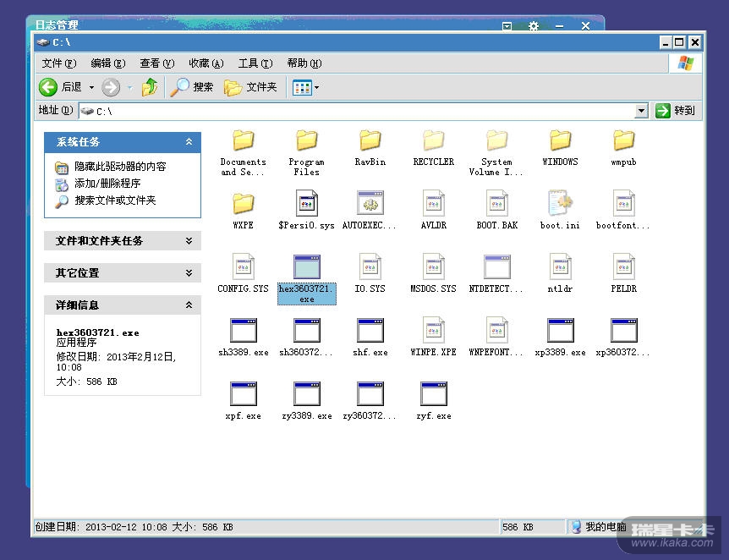
Task: Select the RavBin folder
Action: click(370, 141)
